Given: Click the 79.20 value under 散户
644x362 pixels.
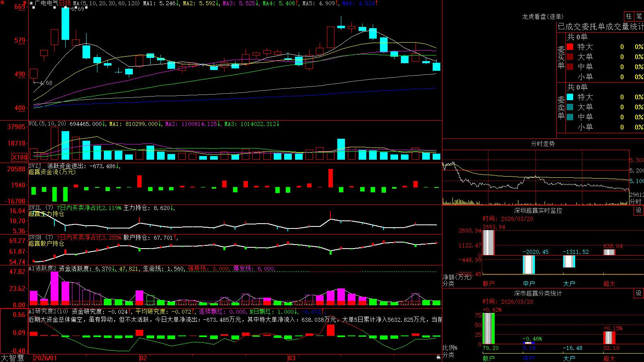Looking at the screenshot, I should click(491, 348).
